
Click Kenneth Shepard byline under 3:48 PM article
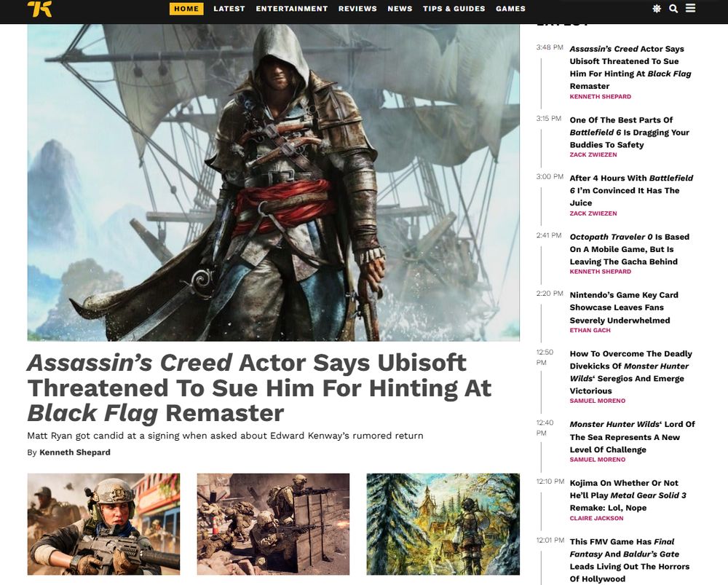pos(600,97)
